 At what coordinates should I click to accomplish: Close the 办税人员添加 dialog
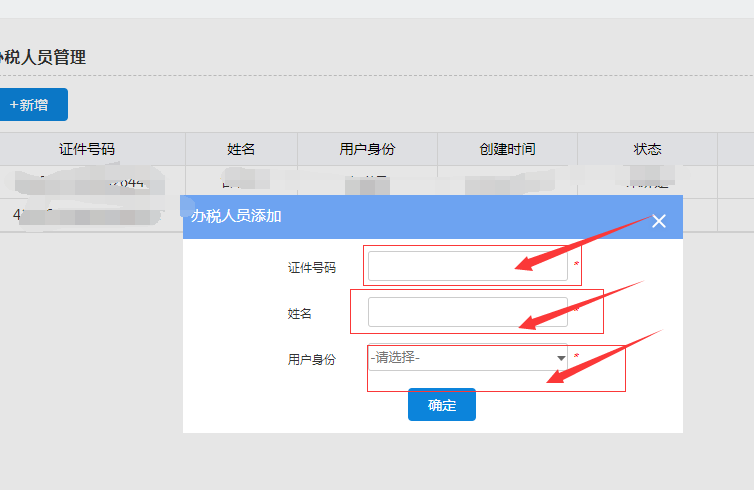658,221
